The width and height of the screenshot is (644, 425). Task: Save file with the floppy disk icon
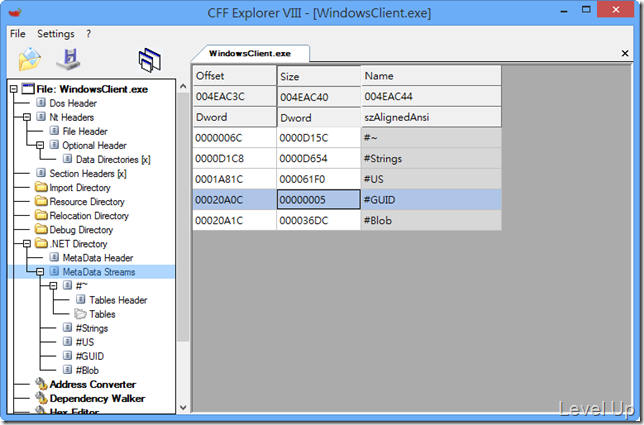click(x=69, y=60)
